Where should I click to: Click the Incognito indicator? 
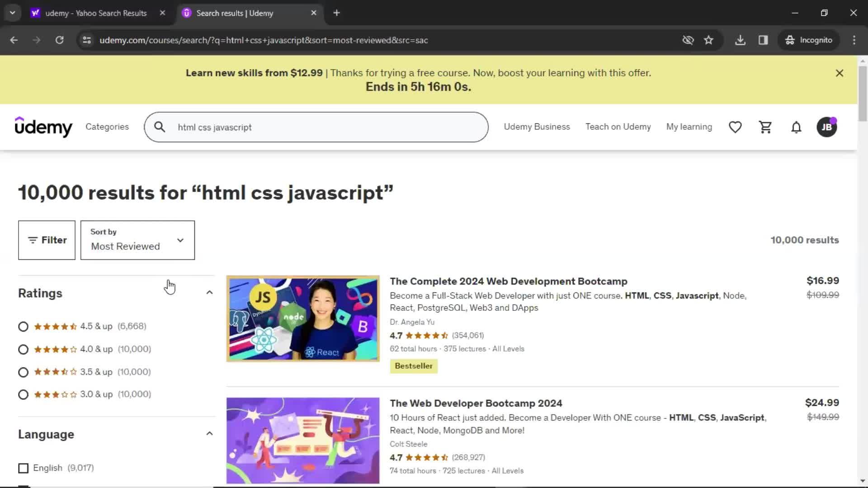point(809,40)
